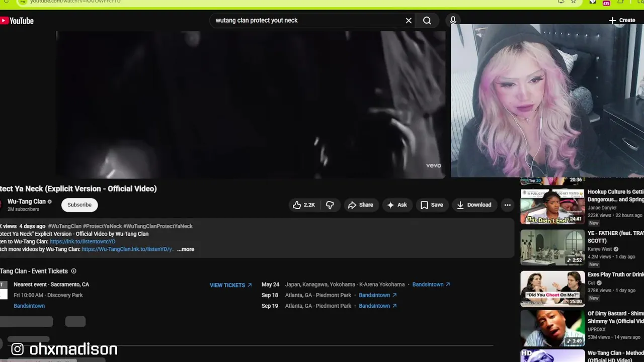The width and height of the screenshot is (644, 362).
Task: Click the #WuTangClan hashtag
Action: click(64, 226)
